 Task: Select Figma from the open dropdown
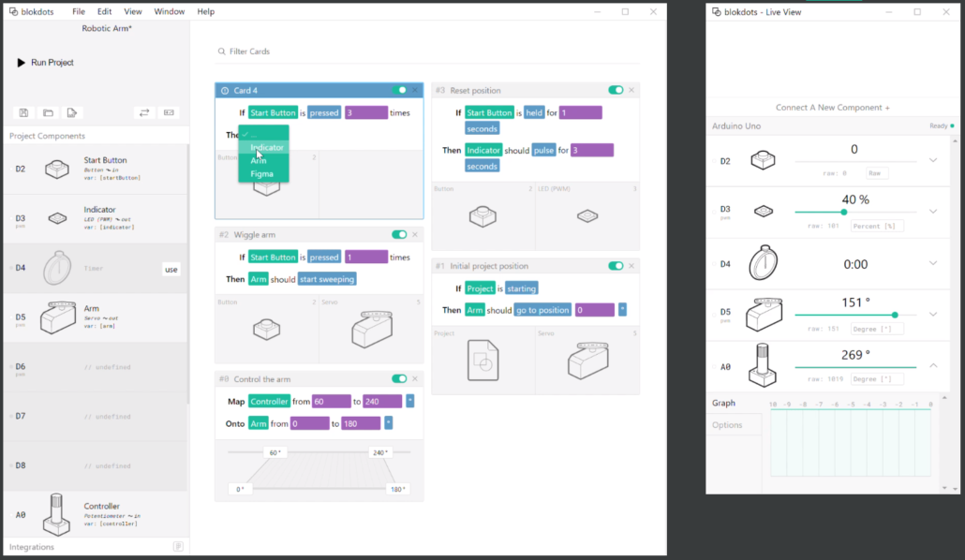coord(261,174)
